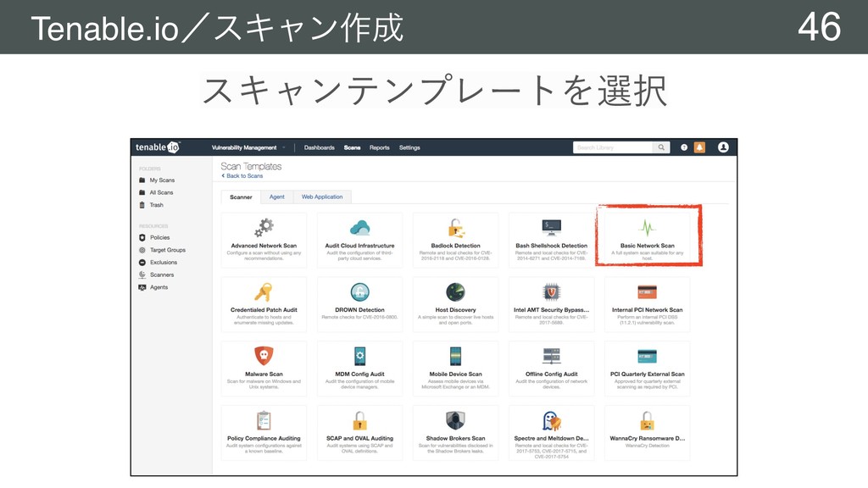Open the help question-mark icon

[x=684, y=147]
